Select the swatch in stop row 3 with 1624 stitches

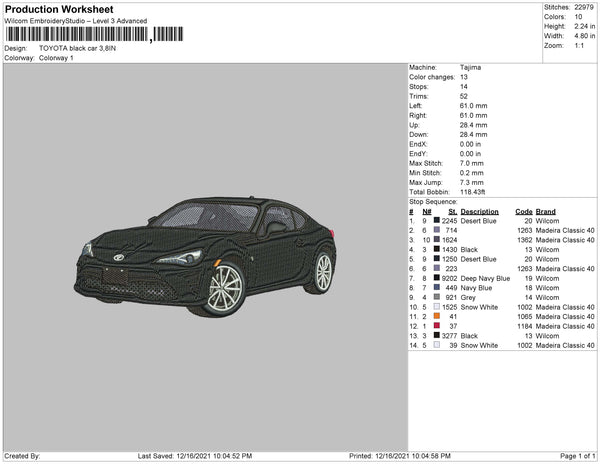pos(437,239)
